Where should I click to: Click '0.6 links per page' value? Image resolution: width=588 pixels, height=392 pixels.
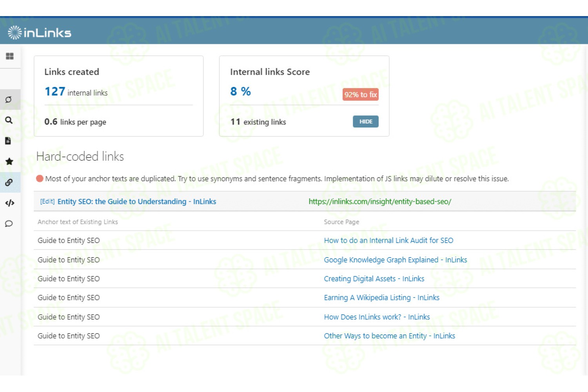[75, 122]
